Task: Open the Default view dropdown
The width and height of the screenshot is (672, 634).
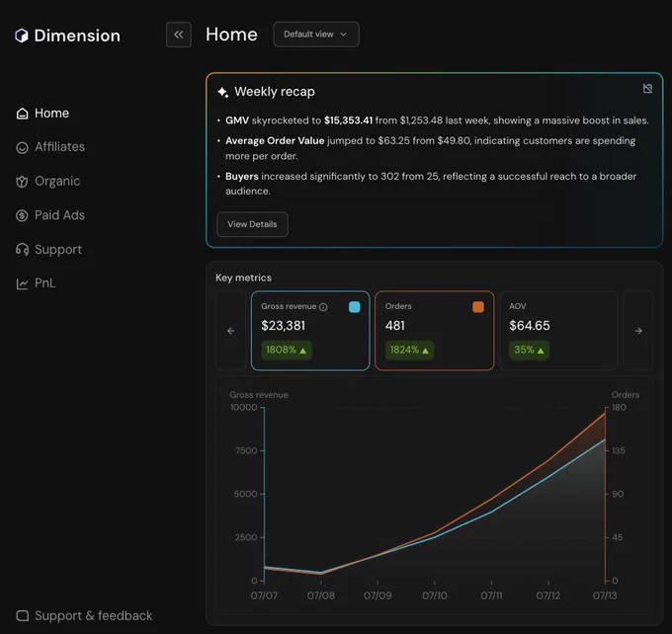Action: (x=316, y=35)
